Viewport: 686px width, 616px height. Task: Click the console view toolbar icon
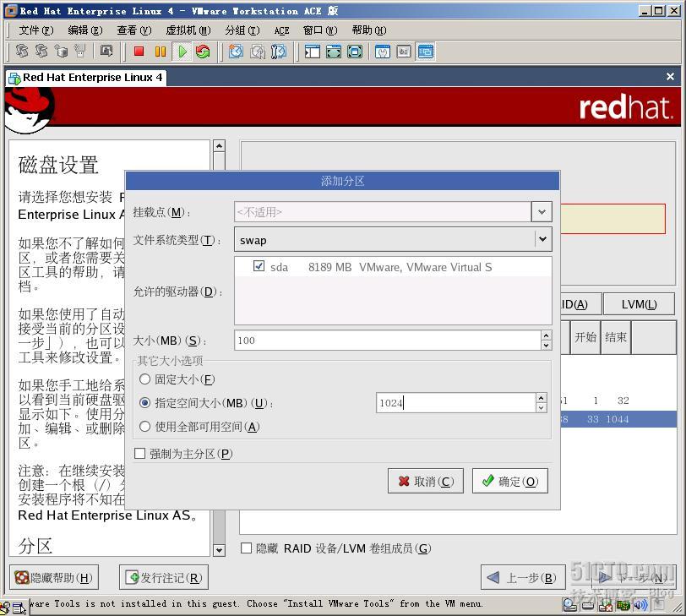pos(425,52)
